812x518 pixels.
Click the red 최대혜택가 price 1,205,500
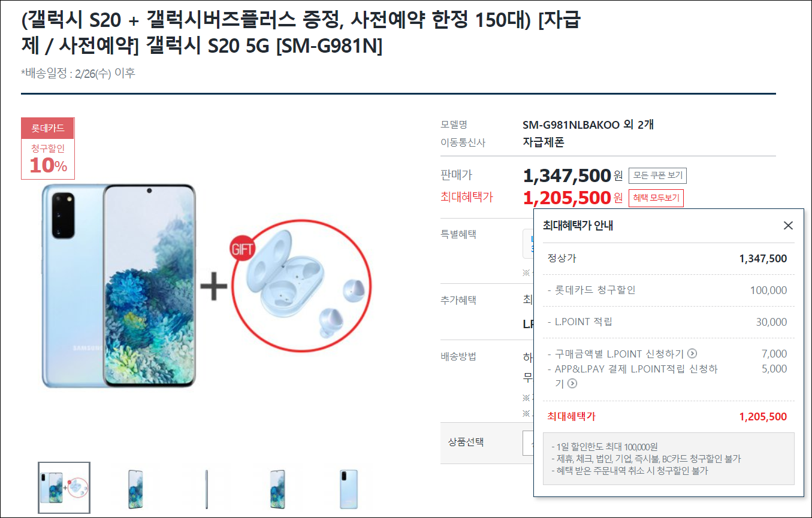[567, 197]
